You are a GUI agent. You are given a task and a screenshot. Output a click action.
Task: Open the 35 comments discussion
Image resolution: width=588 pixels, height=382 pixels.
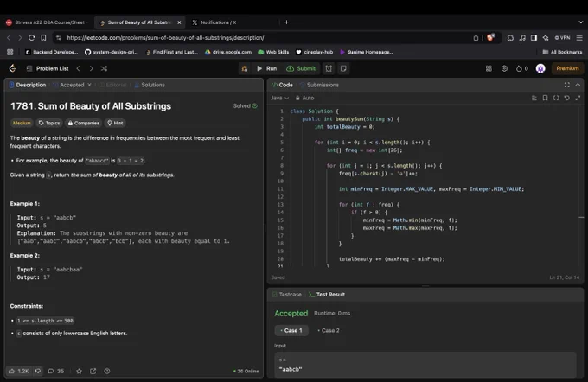pos(56,371)
